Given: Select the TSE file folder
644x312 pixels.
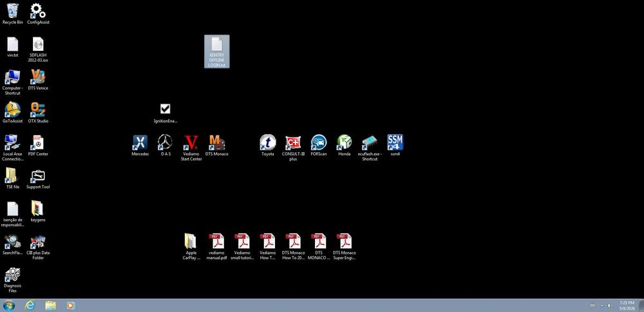Looking at the screenshot, I should pyautogui.click(x=13, y=175).
